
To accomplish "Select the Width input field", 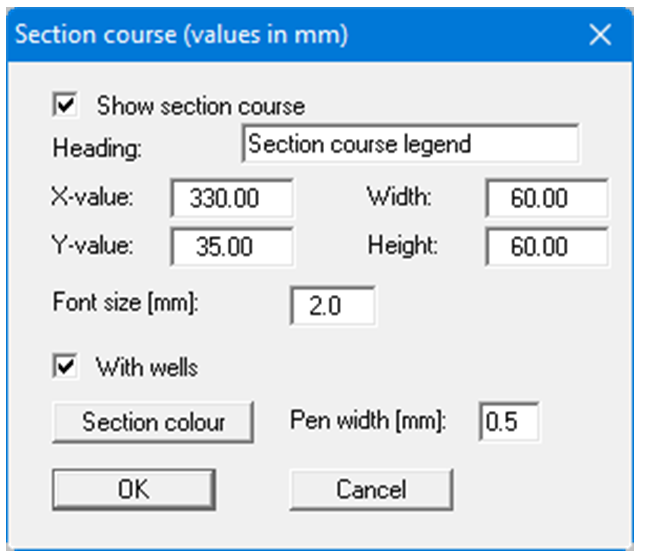I will coord(546,198).
